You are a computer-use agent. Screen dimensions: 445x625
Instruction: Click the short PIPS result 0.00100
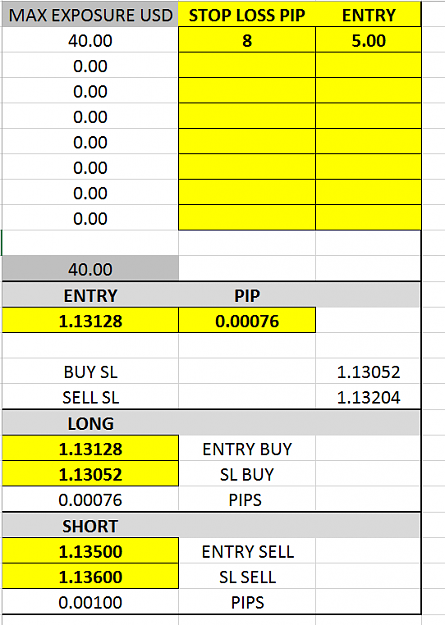tap(90, 602)
